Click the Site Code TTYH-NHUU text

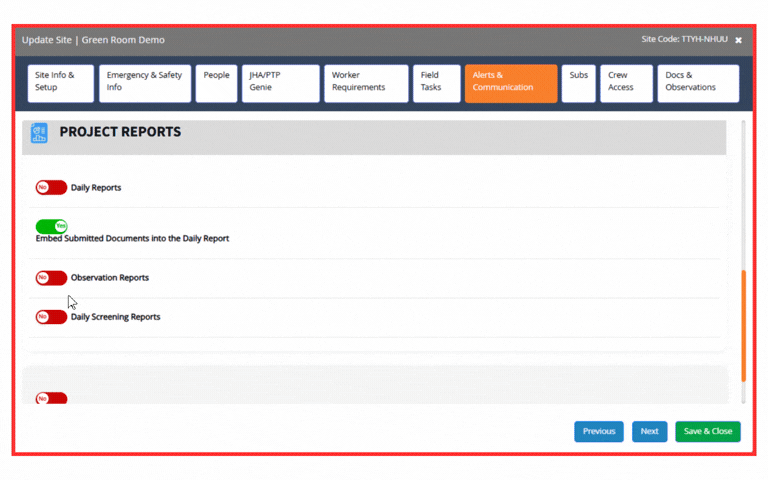pyautogui.click(x=684, y=39)
